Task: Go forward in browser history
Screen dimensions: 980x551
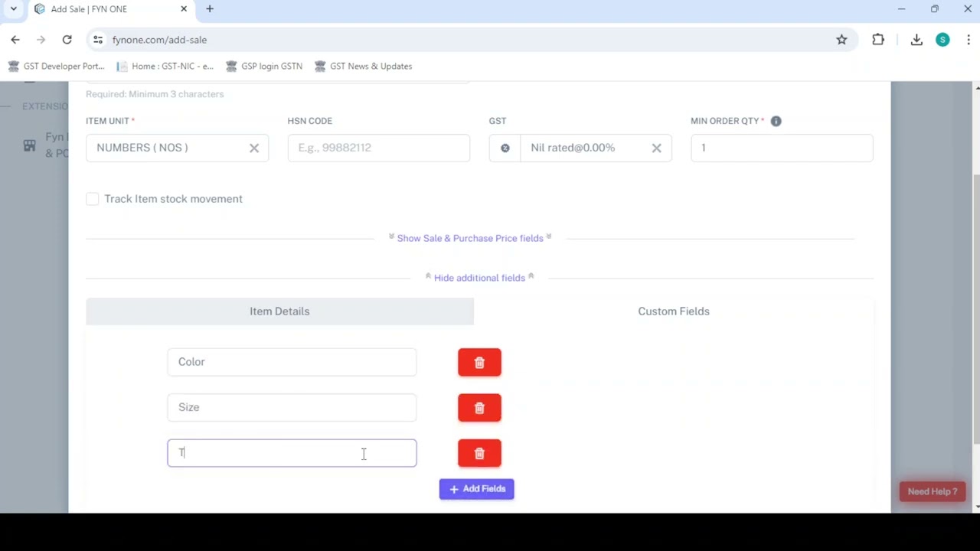Action: coord(41,40)
